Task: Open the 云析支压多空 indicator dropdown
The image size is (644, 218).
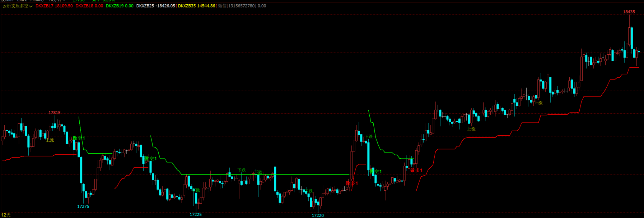Action: point(18,6)
